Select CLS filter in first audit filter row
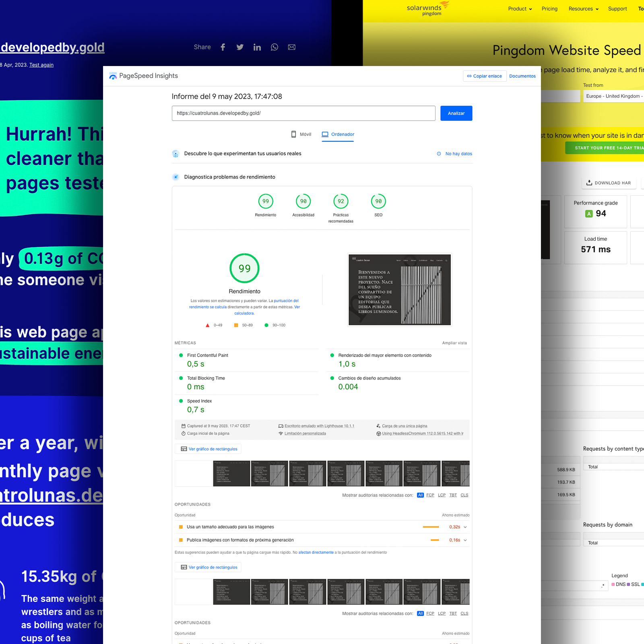This screenshot has width=644, height=644. pos(464,495)
